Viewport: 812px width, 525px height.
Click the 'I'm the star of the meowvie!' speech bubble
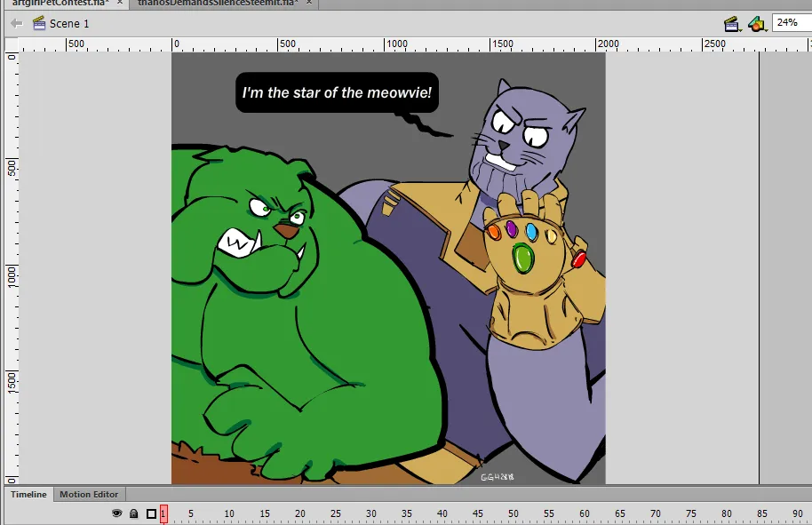point(337,92)
